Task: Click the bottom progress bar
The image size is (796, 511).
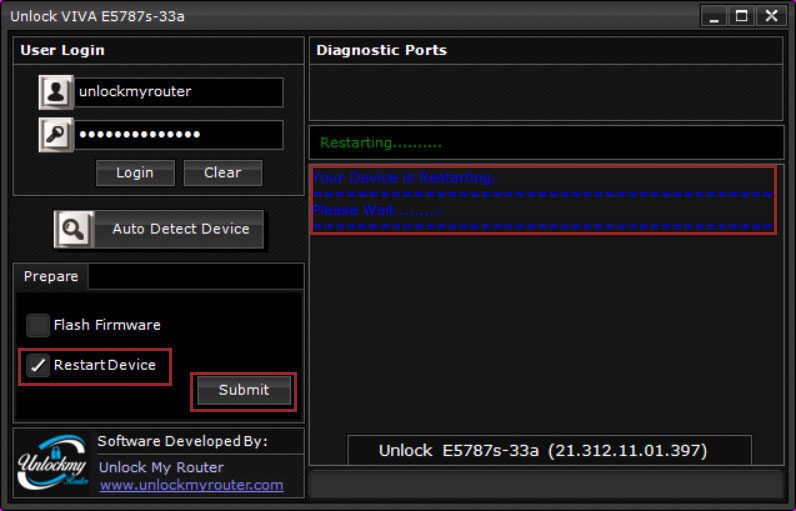Action: pyautogui.click(x=546, y=485)
